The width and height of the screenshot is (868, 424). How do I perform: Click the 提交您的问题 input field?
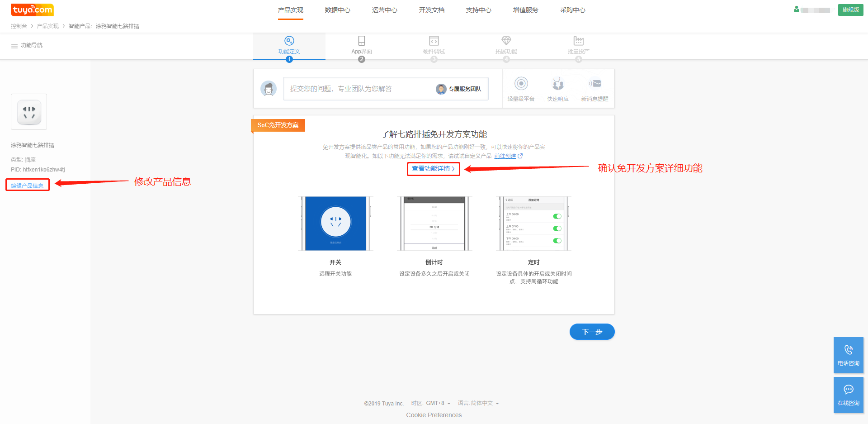pos(357,89)
